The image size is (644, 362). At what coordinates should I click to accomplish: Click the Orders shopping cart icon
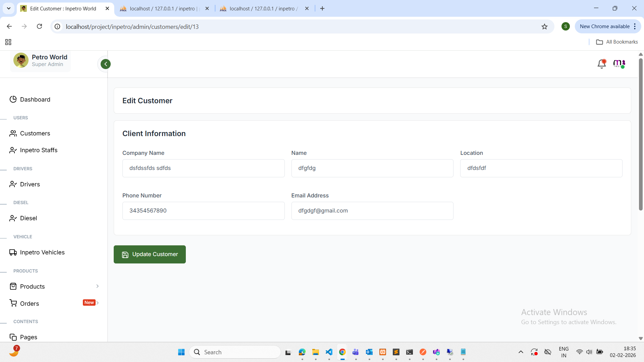[x=13, y=303]
